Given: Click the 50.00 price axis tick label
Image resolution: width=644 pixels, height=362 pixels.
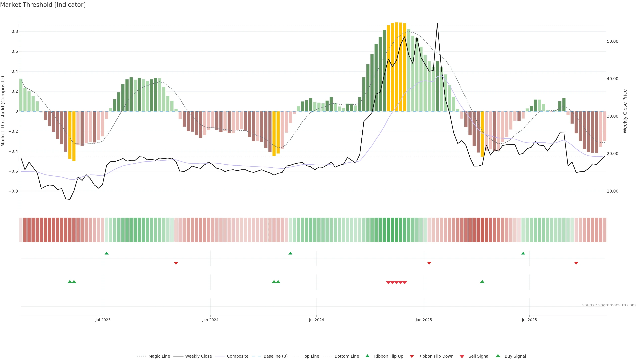Looking at the screenshot, I should coord(612,41).
